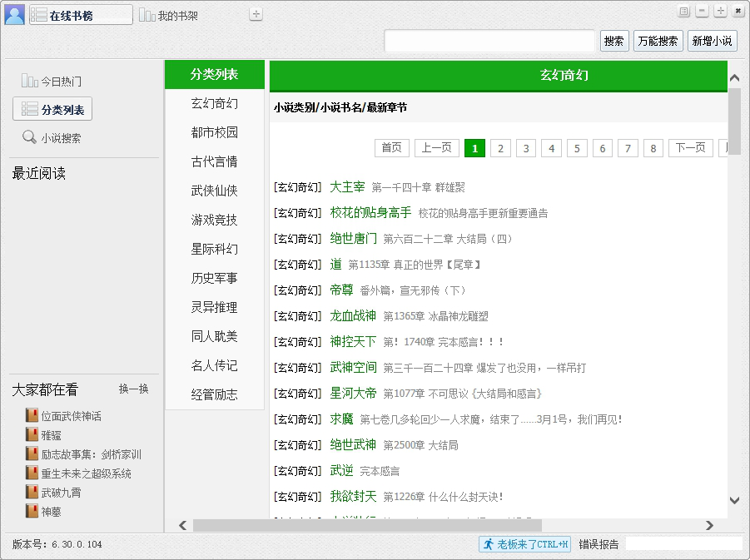Click the user avatar icon
This screenshot has height=560, width=750.
point(14,14)
